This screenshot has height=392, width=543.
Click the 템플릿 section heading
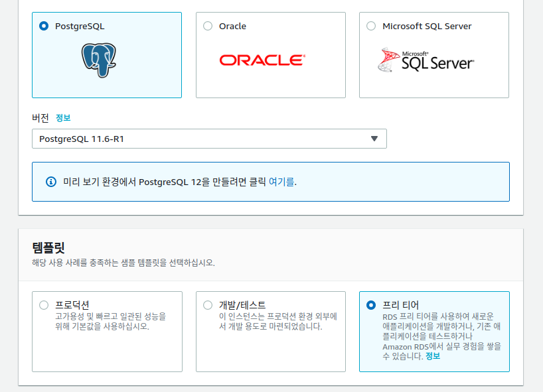[x=48, y=247]
